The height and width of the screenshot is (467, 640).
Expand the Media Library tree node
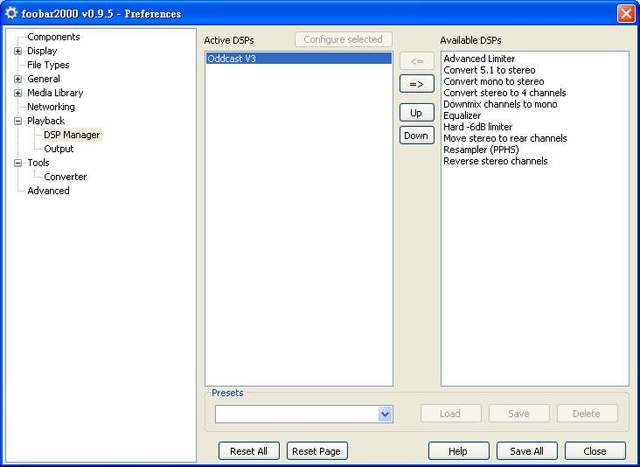tap(18, 93)
